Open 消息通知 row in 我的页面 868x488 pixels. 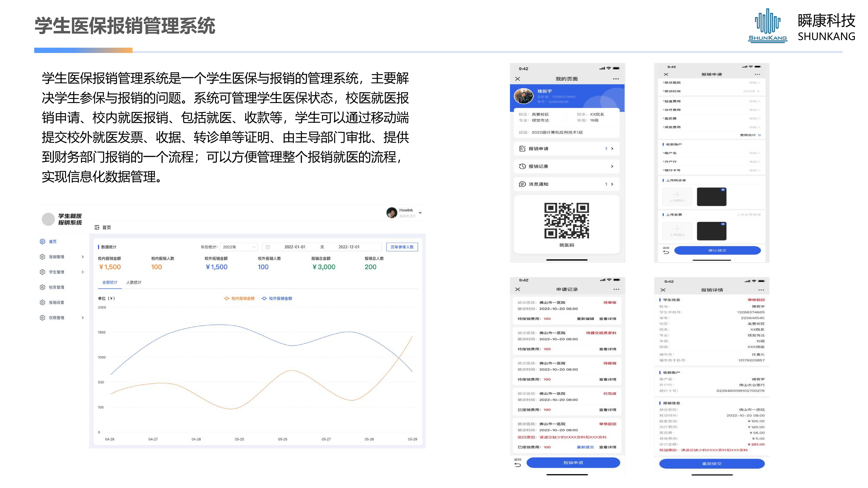pyautogui.click(x=566, y=184)
